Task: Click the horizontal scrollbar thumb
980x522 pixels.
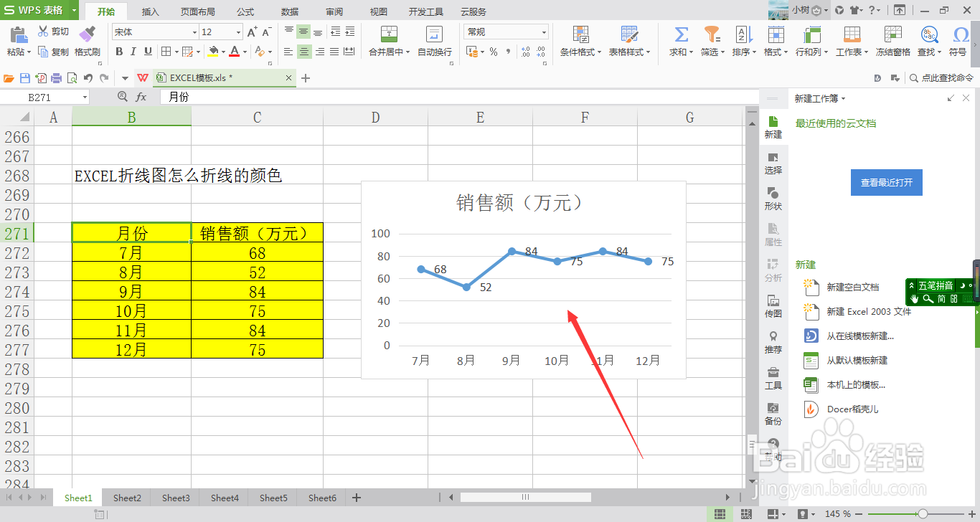Action: [x=525, y=497]
